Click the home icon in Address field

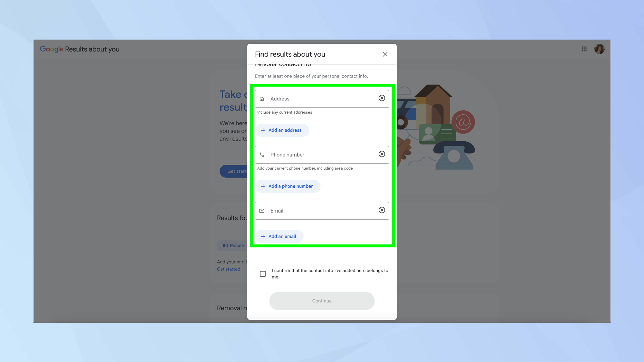pyautogui.click(x=262, y=99)
